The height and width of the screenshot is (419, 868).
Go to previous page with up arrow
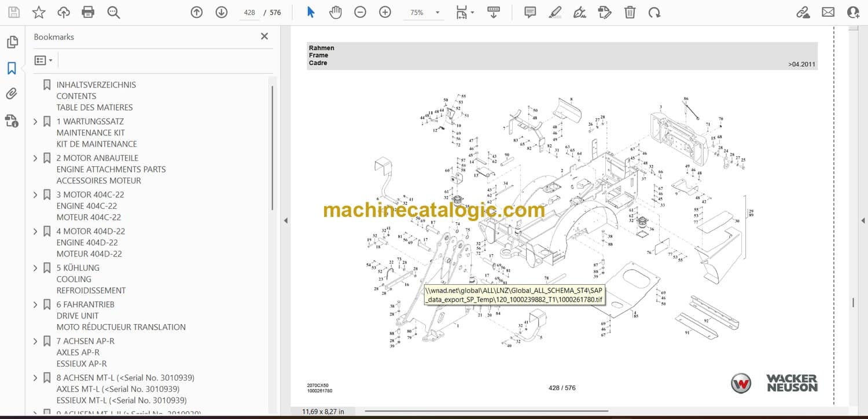pyautogui.click(x=197, y=12)
